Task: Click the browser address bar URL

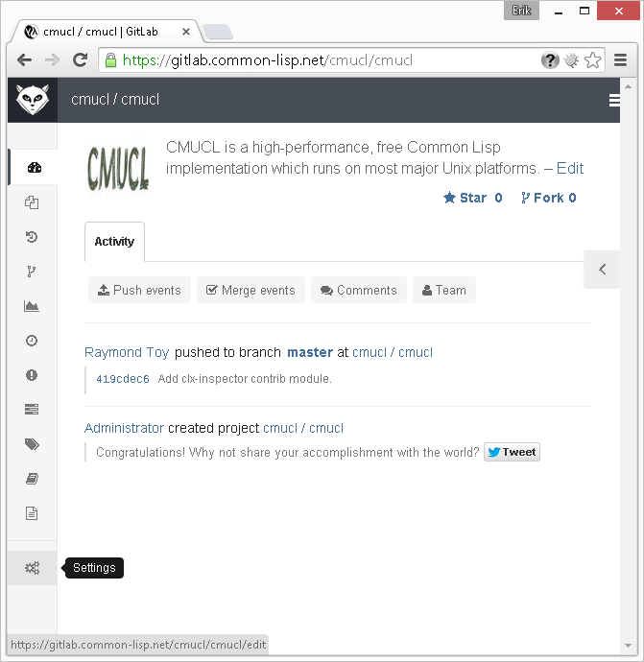Action: (x=317, y=60)
